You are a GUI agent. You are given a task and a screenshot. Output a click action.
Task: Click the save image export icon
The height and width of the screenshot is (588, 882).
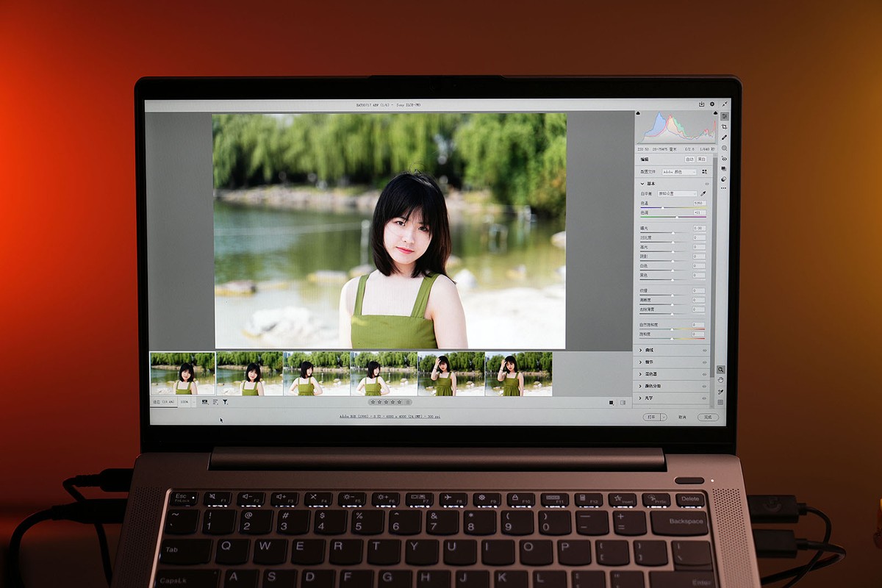coord(701,104)
